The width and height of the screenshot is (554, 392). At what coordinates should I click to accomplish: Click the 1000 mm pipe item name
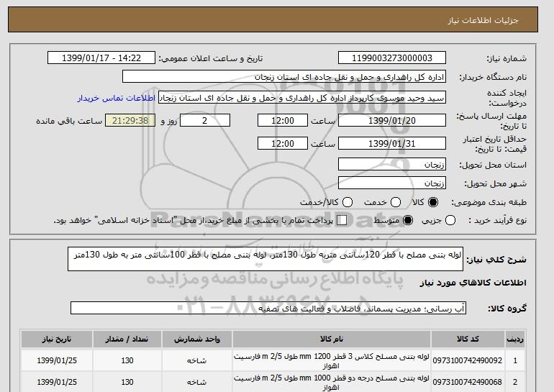[x=332, y=383]
